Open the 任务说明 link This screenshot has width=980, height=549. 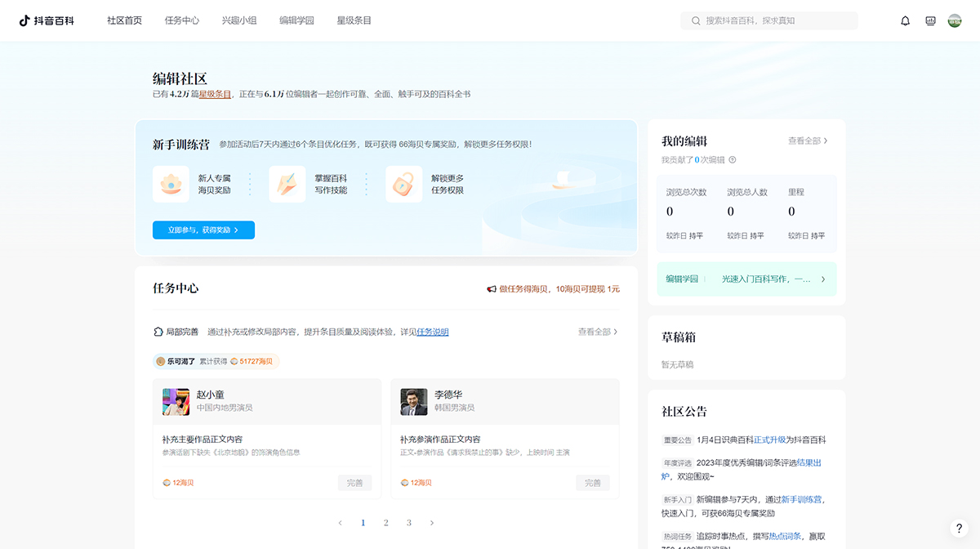click(x=431, y=332)
